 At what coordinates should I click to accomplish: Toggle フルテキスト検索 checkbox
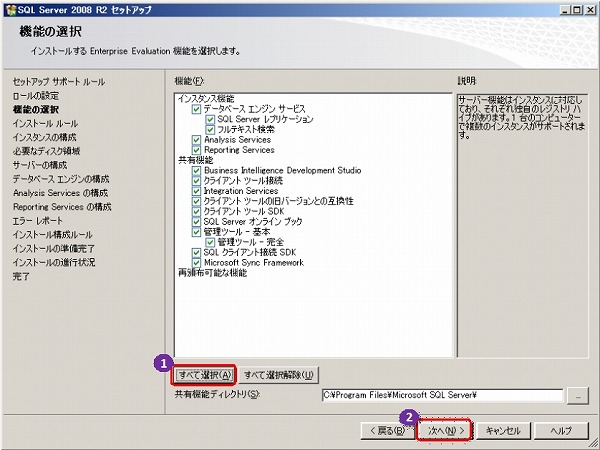pyautogui.click(x=210, y=130)
